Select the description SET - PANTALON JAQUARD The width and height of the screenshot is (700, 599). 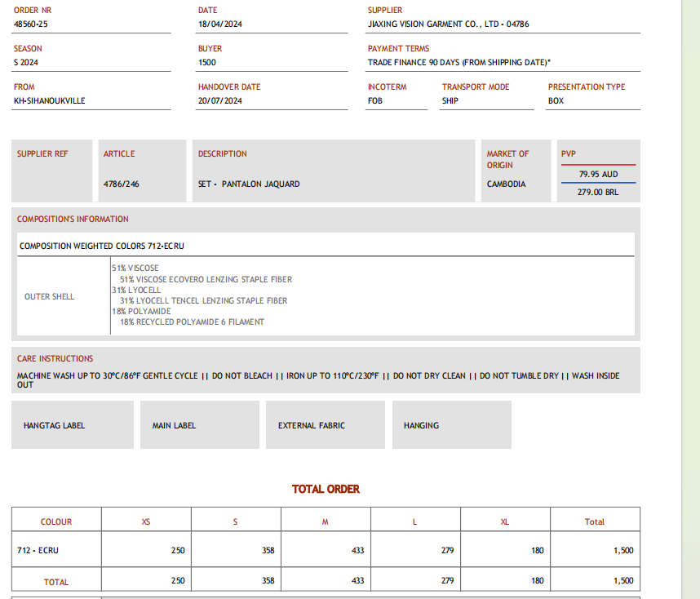249,184
